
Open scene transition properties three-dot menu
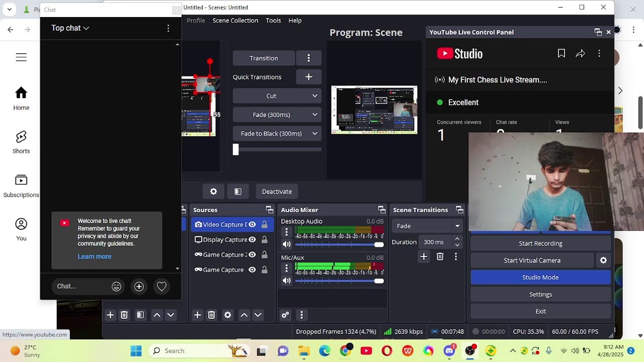[x=456, y=256]
